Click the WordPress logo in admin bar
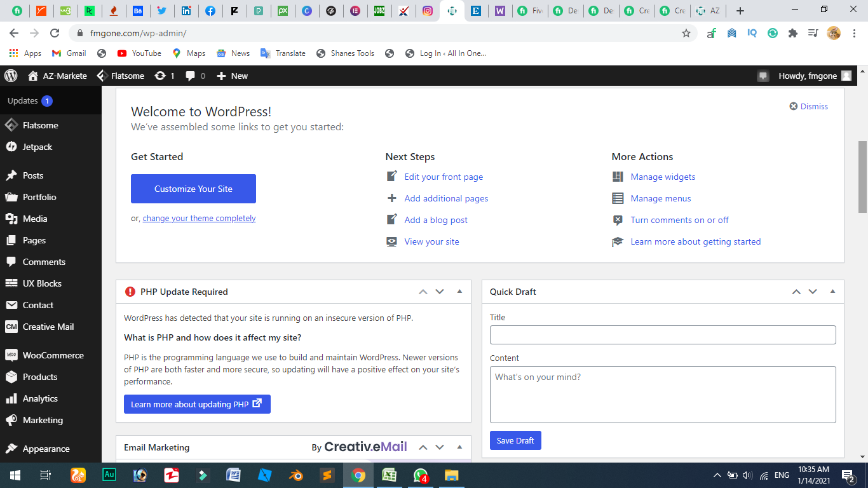The image size is (868, 488). click(x=11, y=76)
